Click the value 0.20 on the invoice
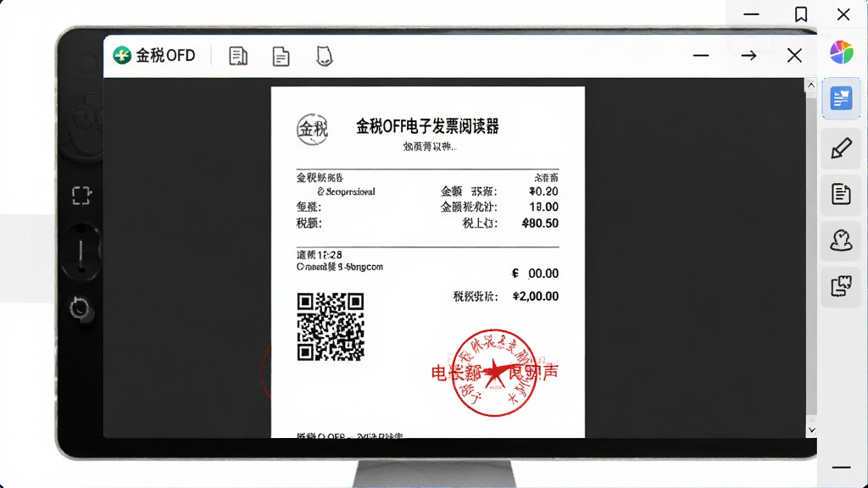This screenshot has height=488, width=868. (x=543, y=191)
